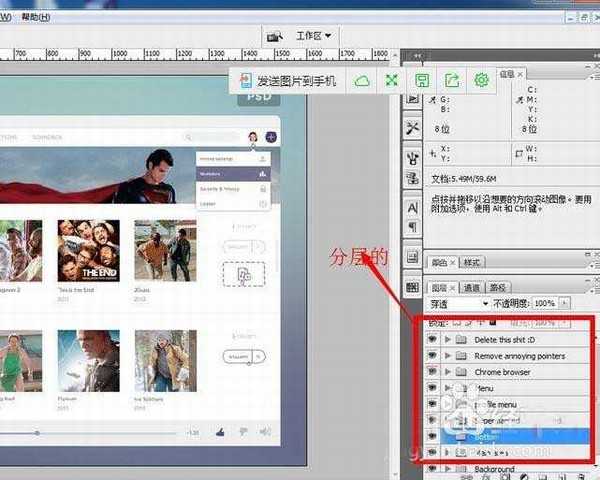Screen dimensions: 600x480
Task: Click the green save disk icon
Action: click(422, 80)
